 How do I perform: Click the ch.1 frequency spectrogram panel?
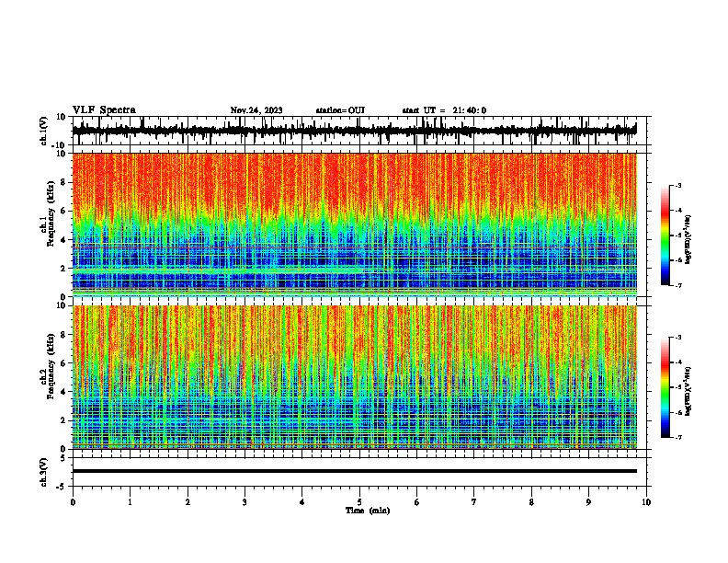coord(354,224)
